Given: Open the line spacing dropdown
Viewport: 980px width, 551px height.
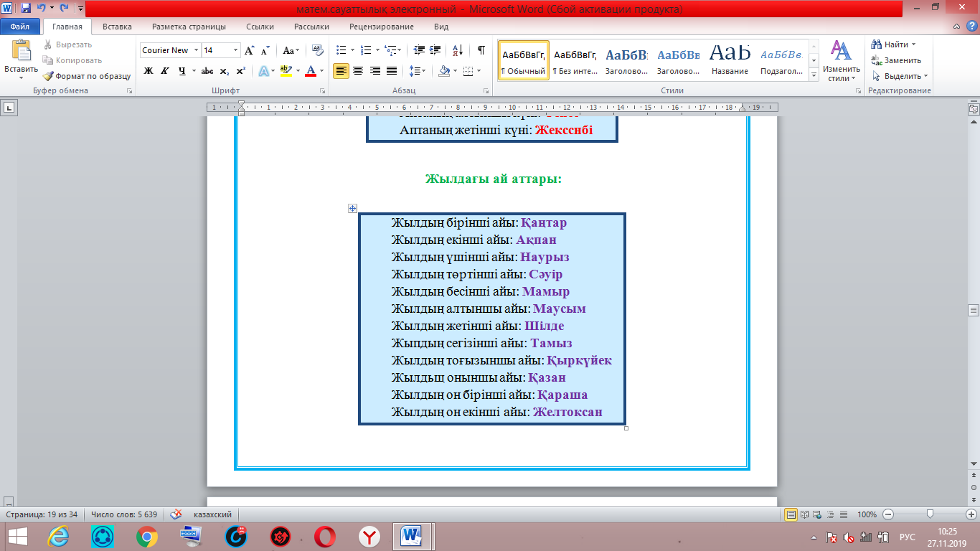Looking at the screenshot, I should click(417, 71).
